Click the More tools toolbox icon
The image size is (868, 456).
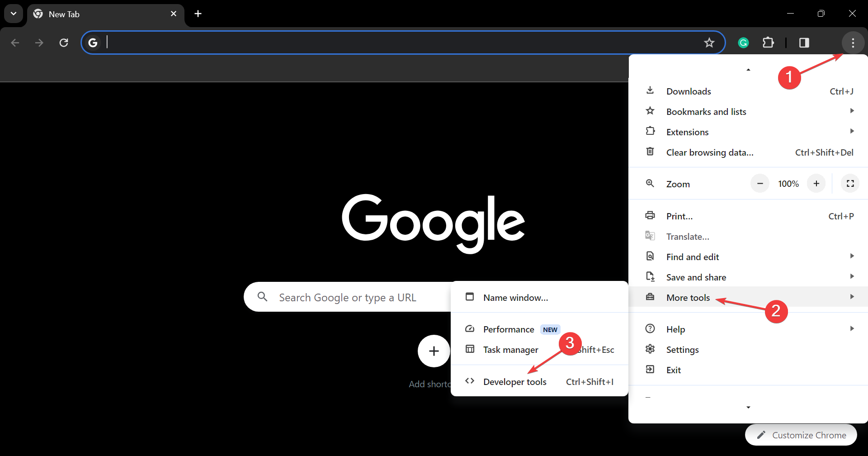tap(650, 297)
